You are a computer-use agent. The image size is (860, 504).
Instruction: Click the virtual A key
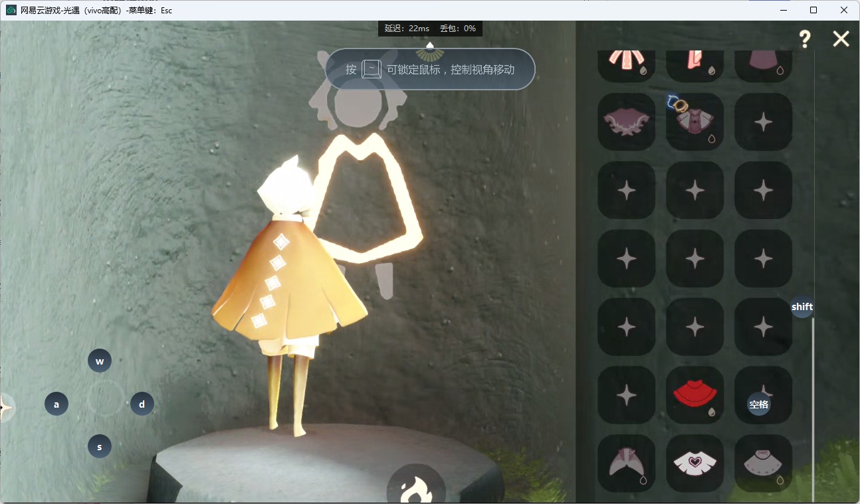tap(56, 404)
